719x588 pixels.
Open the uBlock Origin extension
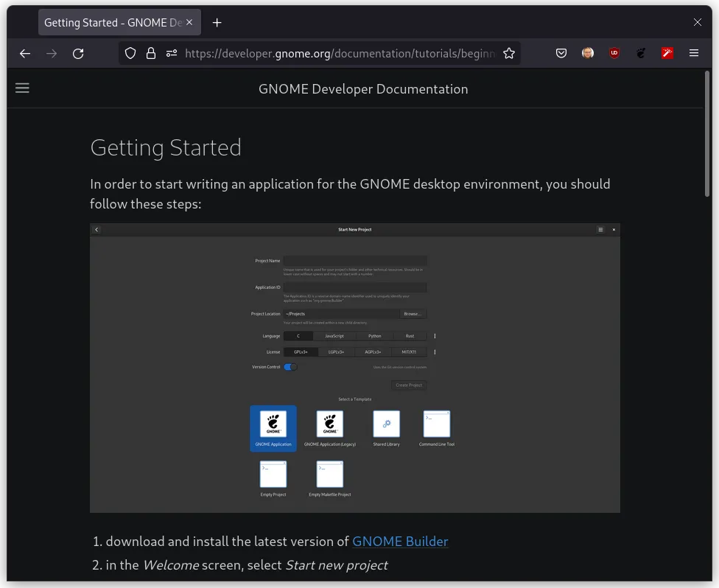pyautogui.click(x=614, y=53)
